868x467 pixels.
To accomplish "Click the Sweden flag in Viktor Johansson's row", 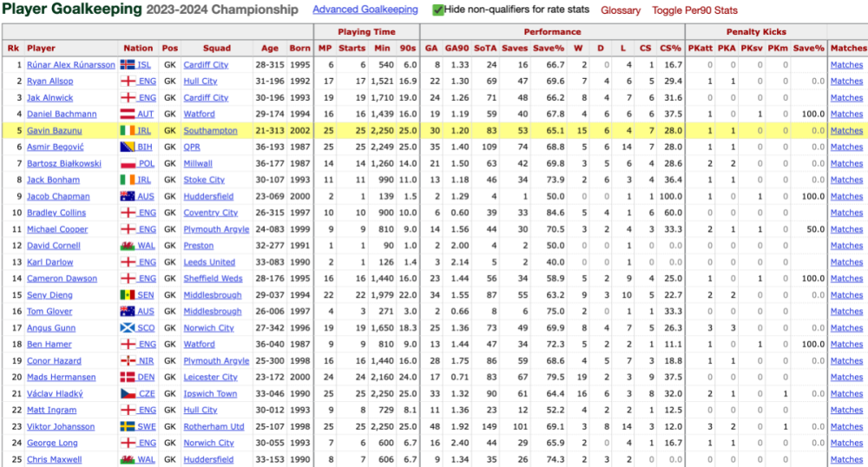I will tap(127, 427).
